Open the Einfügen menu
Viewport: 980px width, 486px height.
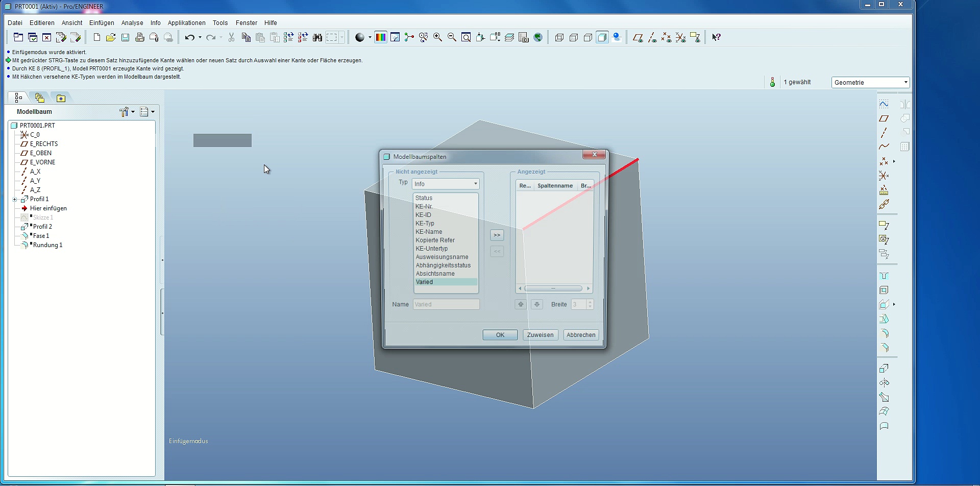coord(102,23)
